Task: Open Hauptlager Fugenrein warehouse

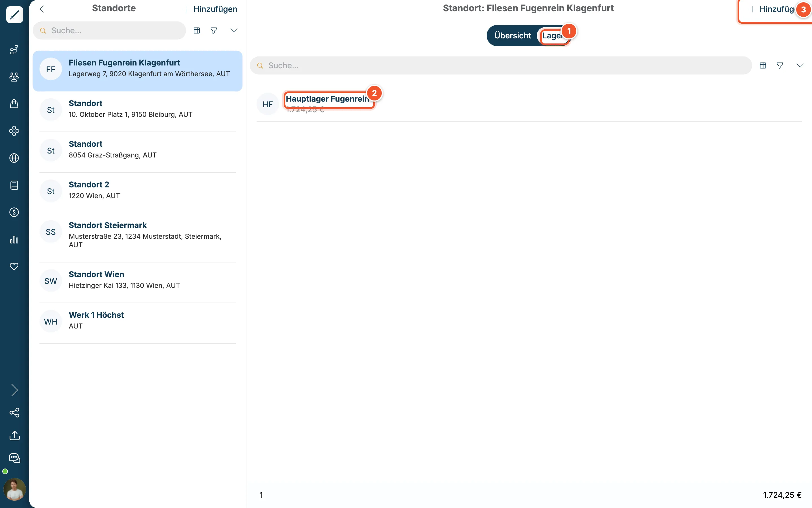Action: coord(328,99)
